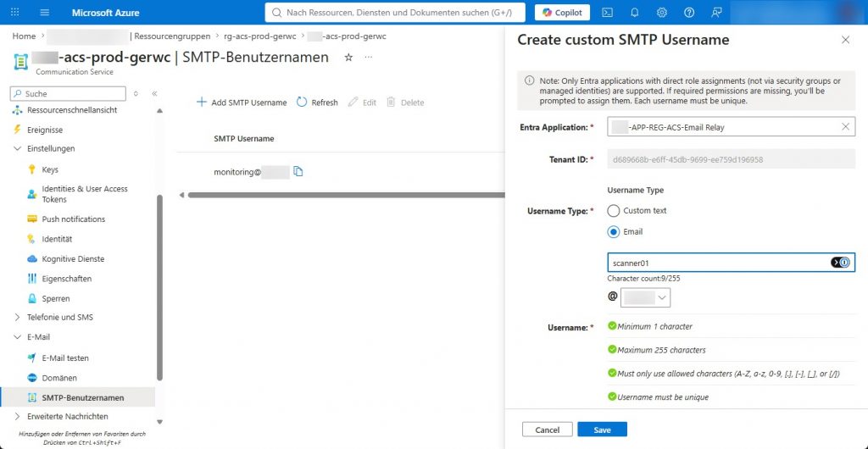The image size is (868, 449).
Task: Open Identität menu item
Action: coord(57,239)
